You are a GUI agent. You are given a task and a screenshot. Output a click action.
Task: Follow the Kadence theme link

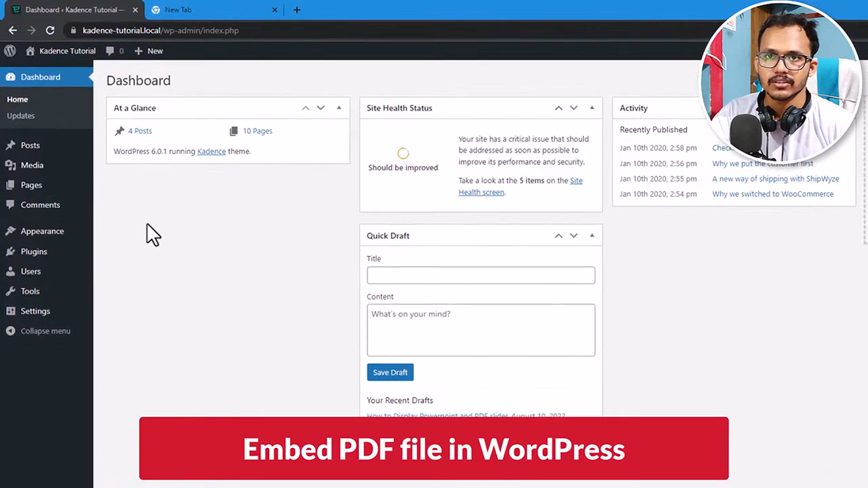212,151
